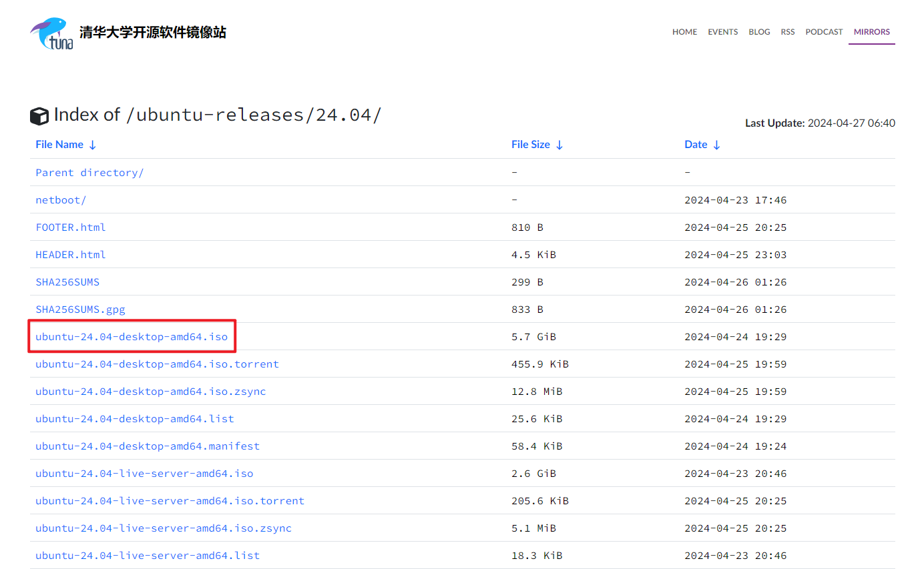Click the Index of /ubuntu-releases/24.04/ heading
The image size is (924, 569).
pyautogui.click(x=218, y=115)
